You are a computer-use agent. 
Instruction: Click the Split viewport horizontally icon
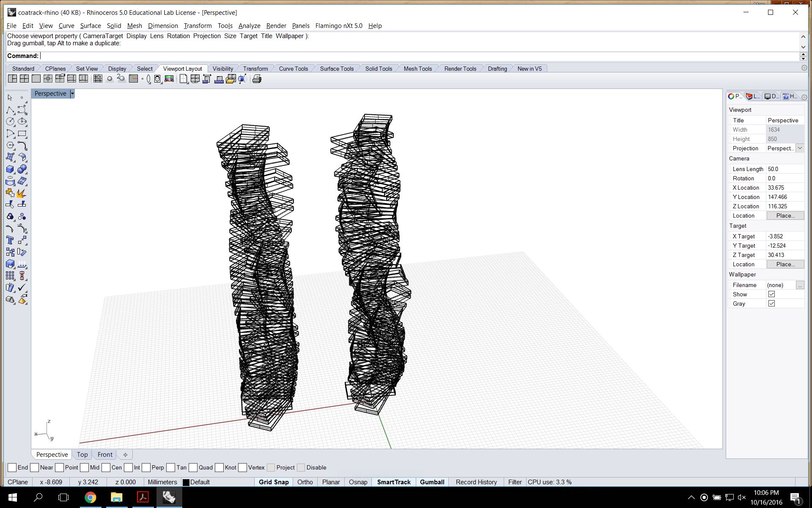tap(72, 79)
